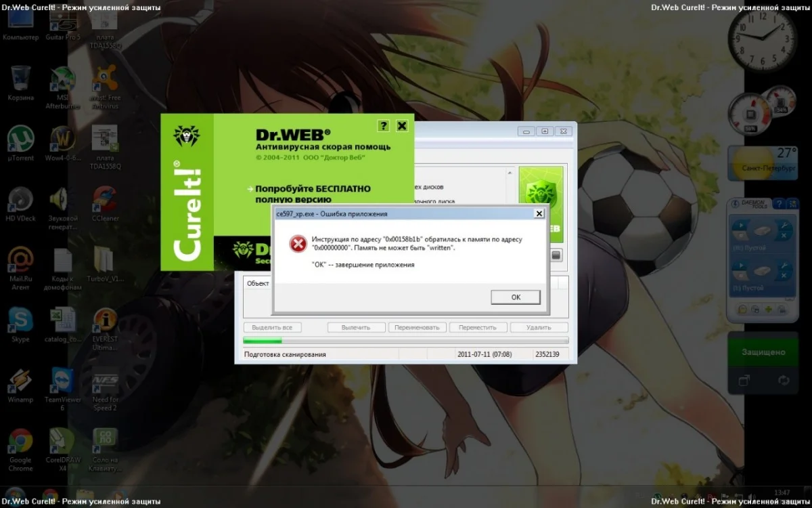
Task: Click the 'Объект' column header
Action: [257, 283]
